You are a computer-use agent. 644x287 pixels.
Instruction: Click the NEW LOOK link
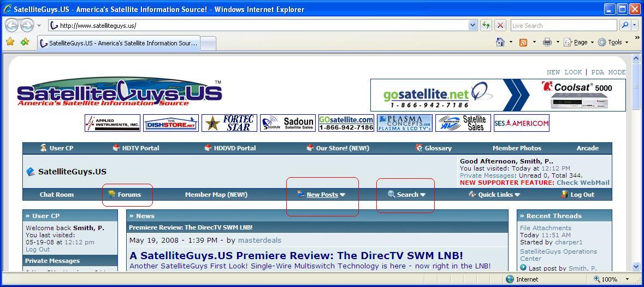564,72
